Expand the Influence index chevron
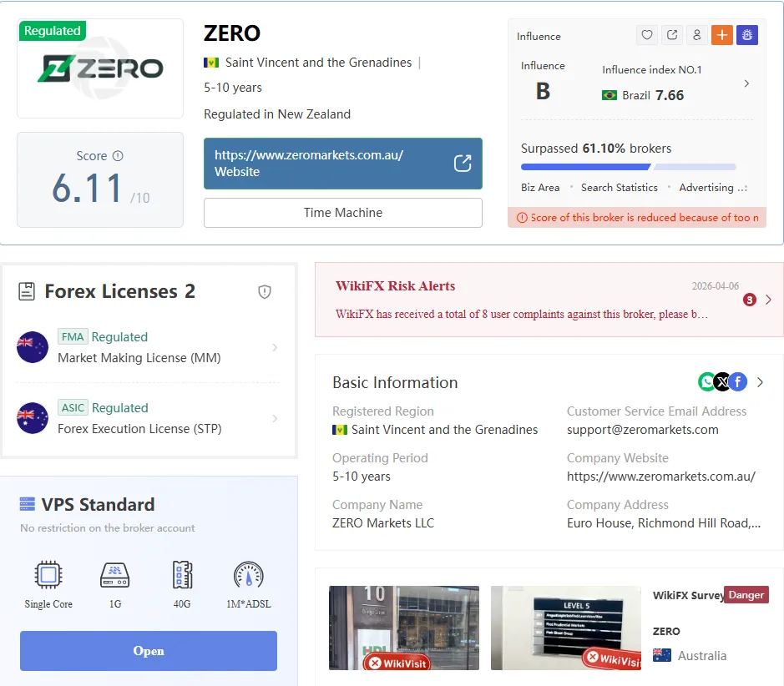 pyautogui.click(x=746, y=83)
